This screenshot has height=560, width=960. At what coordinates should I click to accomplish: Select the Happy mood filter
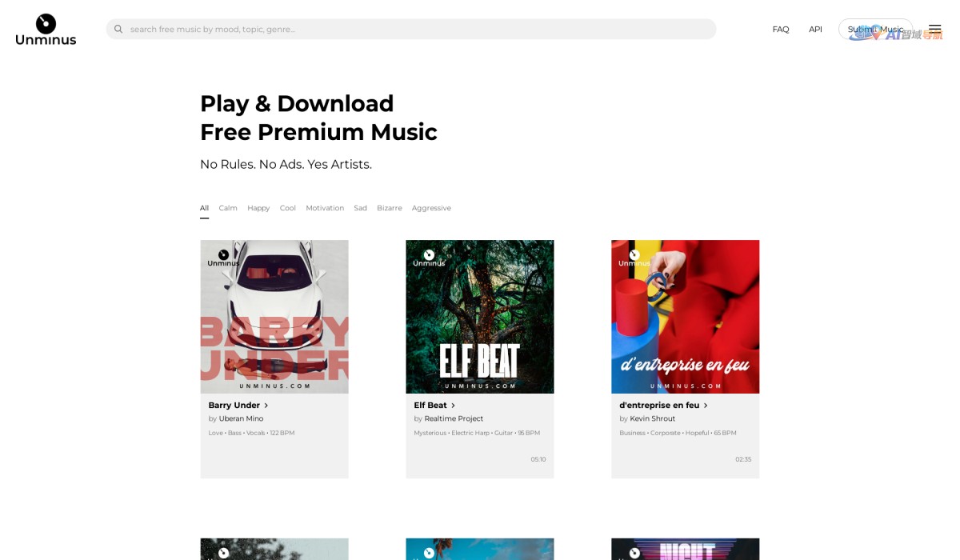258,208
